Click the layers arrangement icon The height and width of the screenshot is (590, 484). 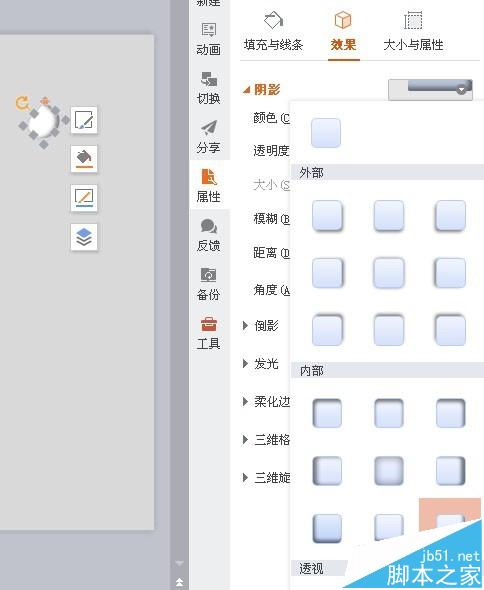84,237
